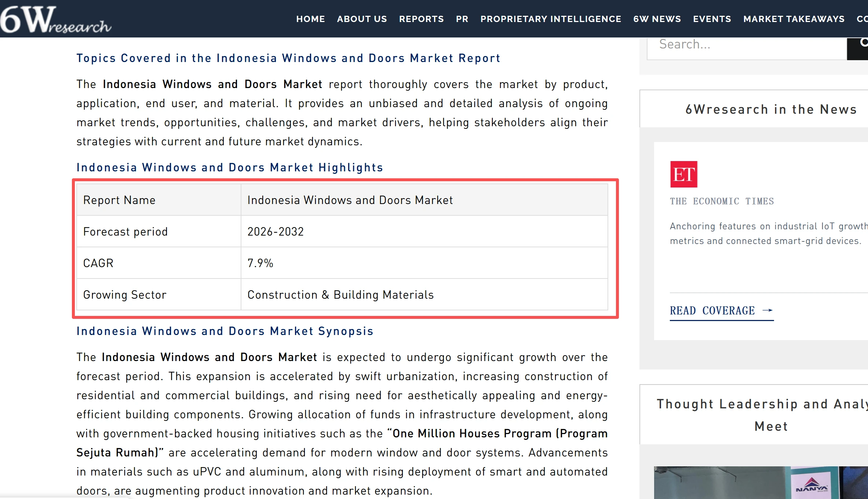Click the Economic Times ET logo
The width and height of the screenshot is (868, 499).
[683, 174]
